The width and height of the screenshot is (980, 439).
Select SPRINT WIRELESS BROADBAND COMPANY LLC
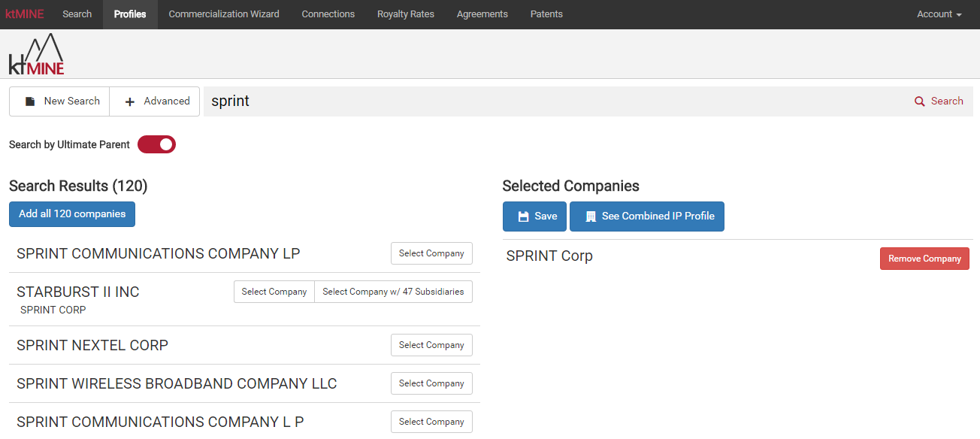pos(431,383)
